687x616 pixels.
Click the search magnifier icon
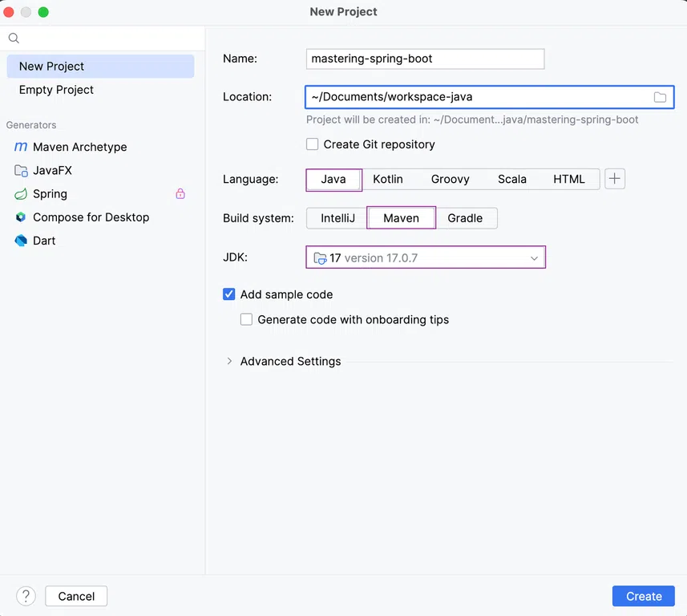[x=14, y=38]
